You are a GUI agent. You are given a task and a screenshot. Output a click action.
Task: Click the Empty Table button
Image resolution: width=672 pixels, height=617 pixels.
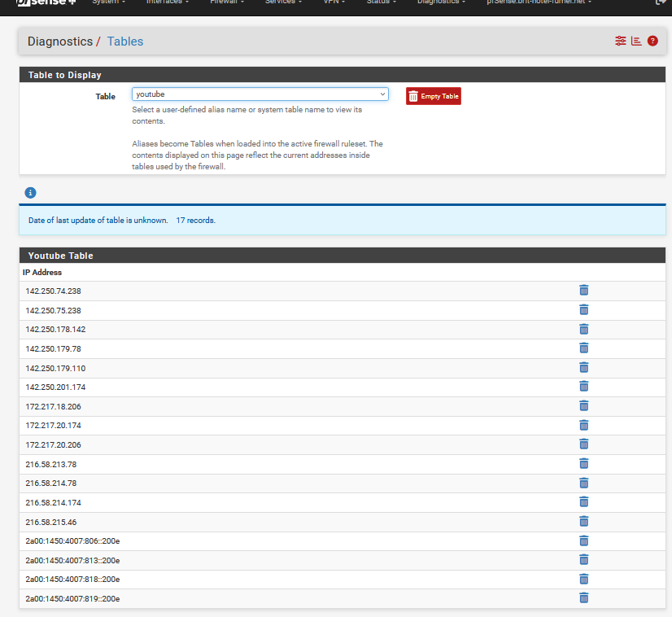pos(434,96)
